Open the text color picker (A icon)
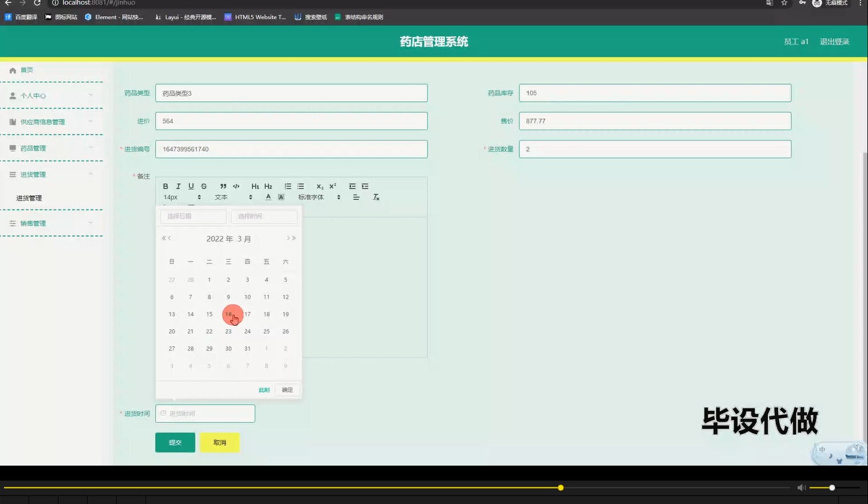Viewport: 868px width, 504px height. 268,197
